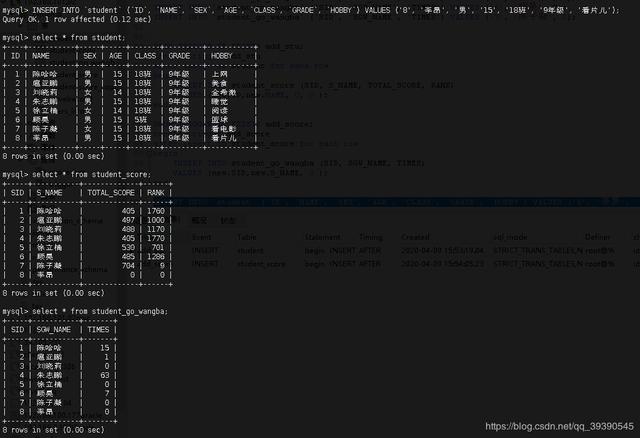Click '8 rows in set' below student table
Screen dimensions: 640x438
53,156
